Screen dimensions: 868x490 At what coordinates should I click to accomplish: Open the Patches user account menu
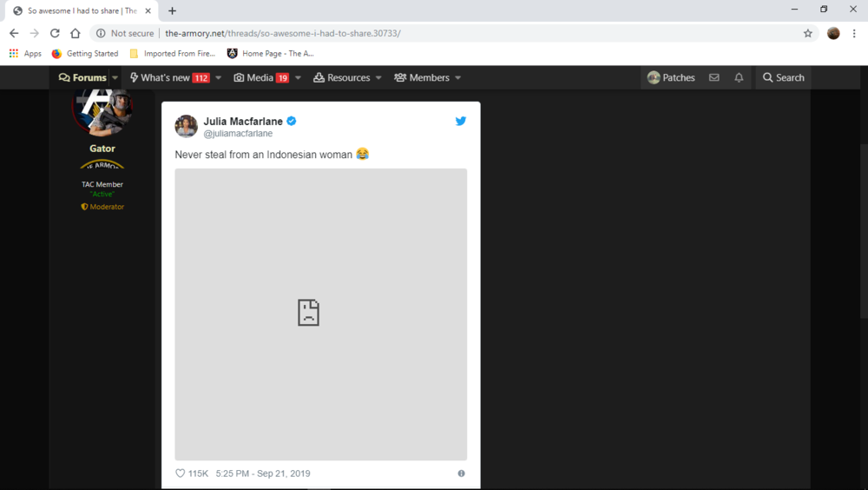tap(671, 77)
